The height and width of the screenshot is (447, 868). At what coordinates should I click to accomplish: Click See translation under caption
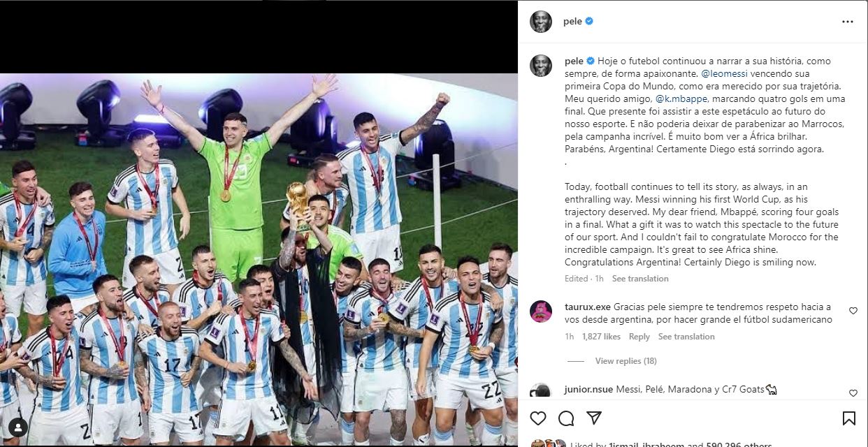[x=640, y=279]
